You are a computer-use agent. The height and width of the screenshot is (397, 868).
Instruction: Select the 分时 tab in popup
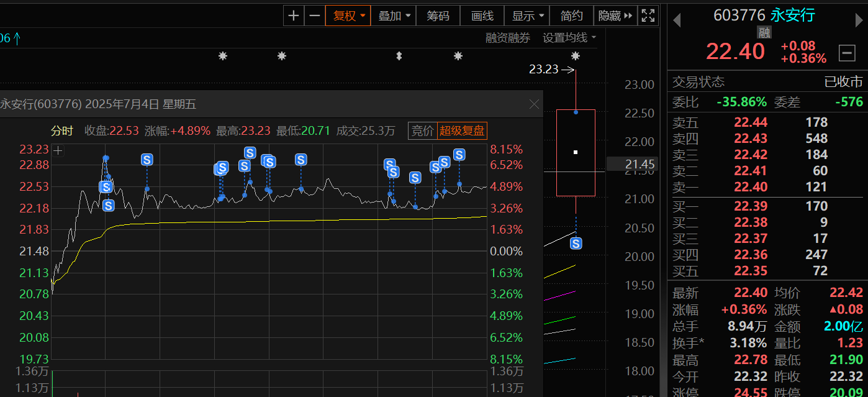click(62, 131)
